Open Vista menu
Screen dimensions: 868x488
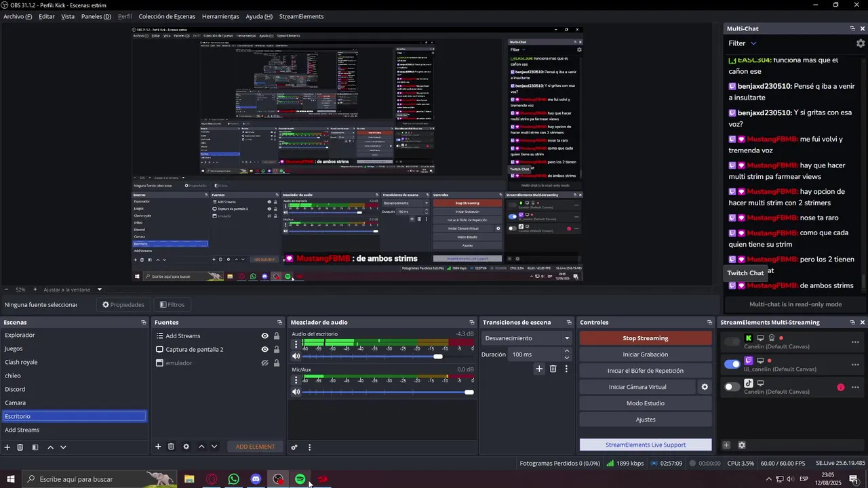tap(68, 16)
